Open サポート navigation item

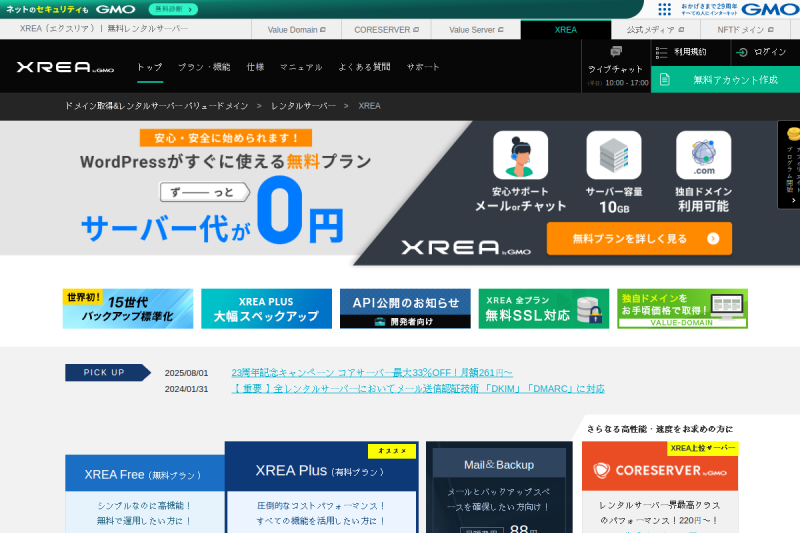pyautogui.click(x=423, y=67)
